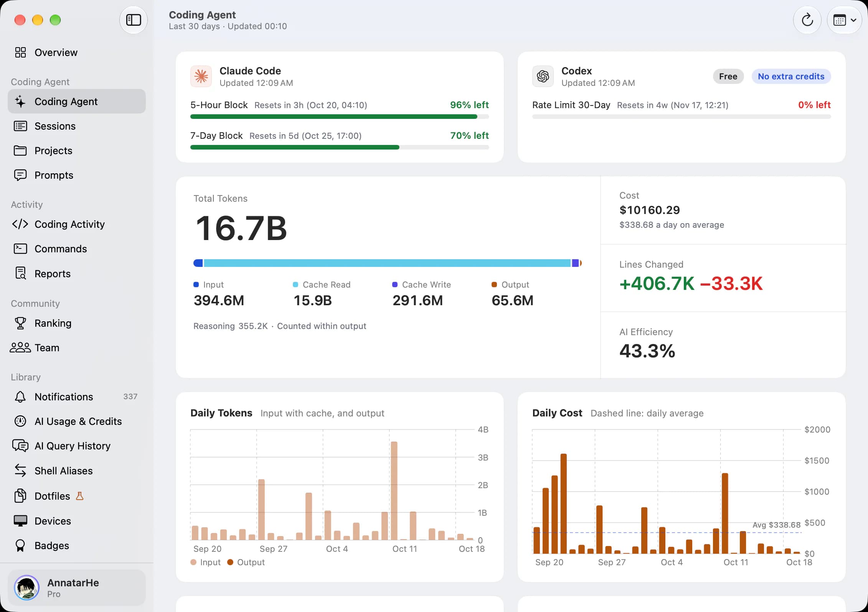
Task: Go to the Overview page
Action: (x=77, y=52)
